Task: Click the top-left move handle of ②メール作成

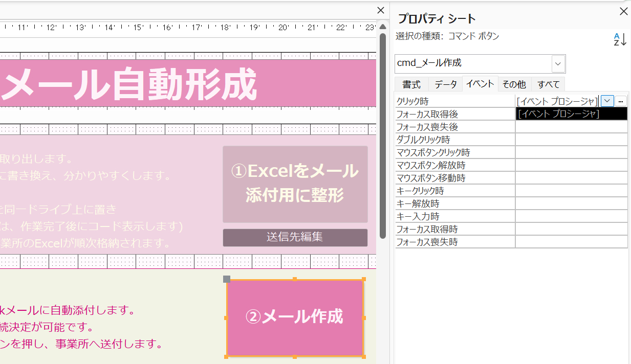Action: pyautogui.click(x=227, y=279)
